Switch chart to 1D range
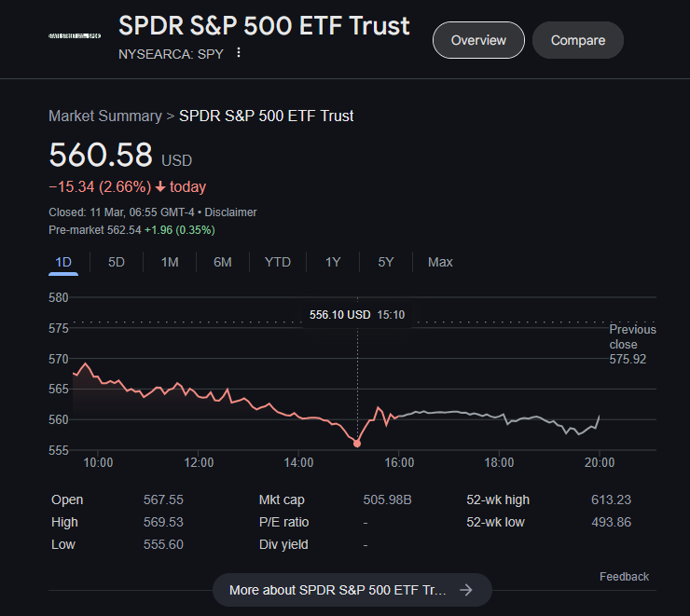The image size is (690, 616). point(63,262)
